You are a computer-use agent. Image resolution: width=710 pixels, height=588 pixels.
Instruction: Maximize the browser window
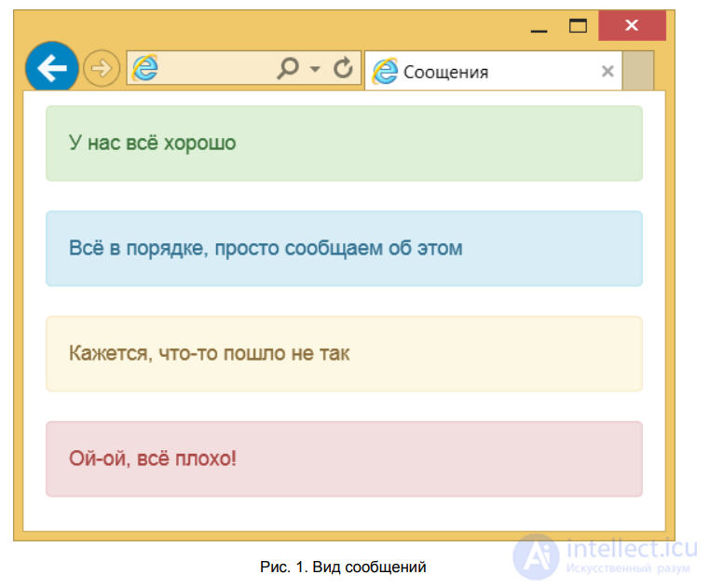[578, 26]
